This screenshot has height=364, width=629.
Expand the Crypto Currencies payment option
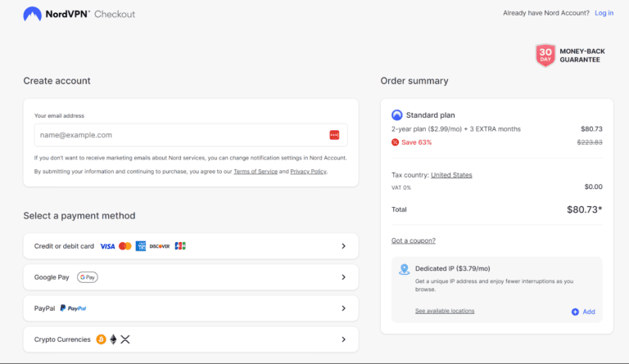(343, 339)
